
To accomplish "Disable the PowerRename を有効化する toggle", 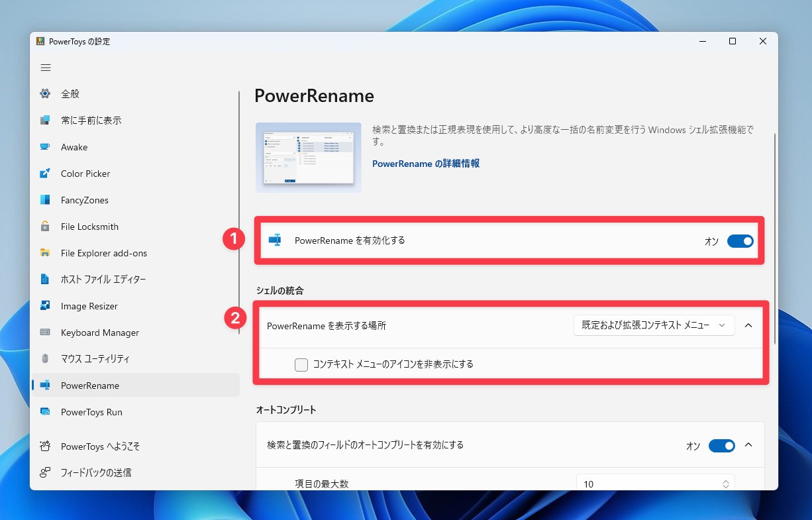I will pos(740,240).
